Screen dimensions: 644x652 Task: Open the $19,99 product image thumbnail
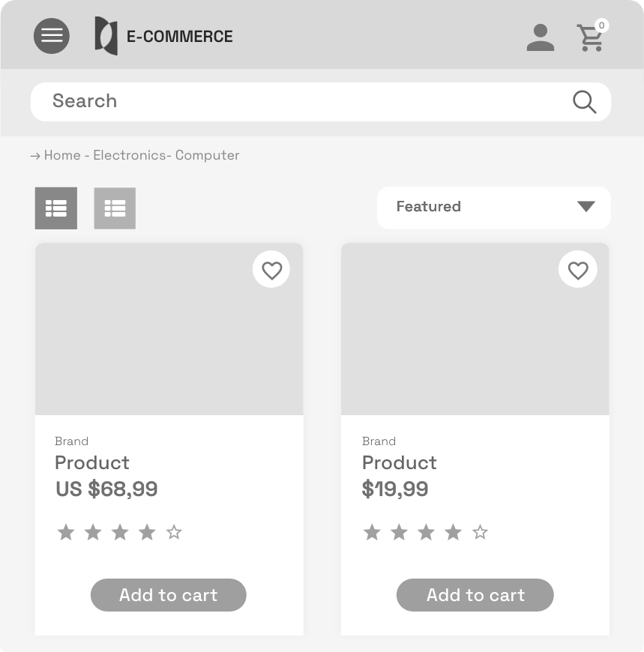click(475, 329)
